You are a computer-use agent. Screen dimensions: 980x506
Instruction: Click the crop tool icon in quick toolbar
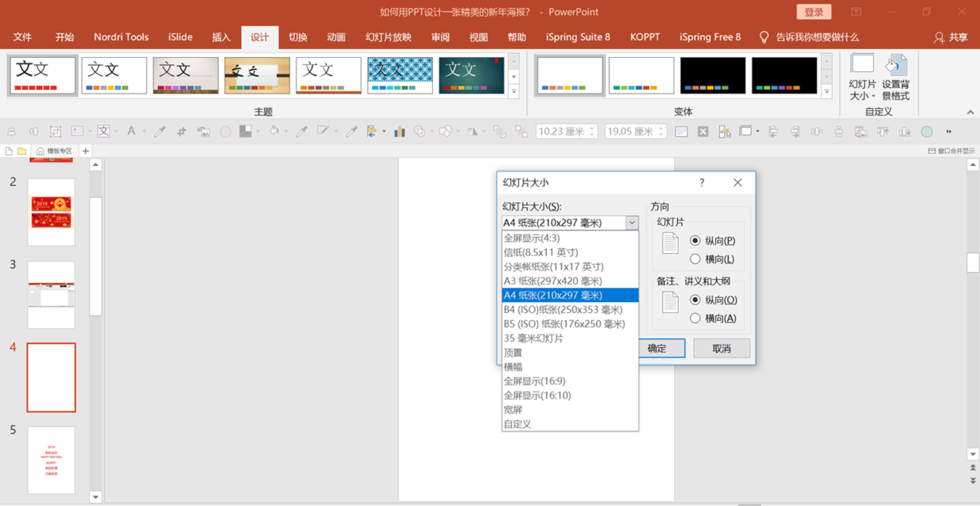pos(181,131)
